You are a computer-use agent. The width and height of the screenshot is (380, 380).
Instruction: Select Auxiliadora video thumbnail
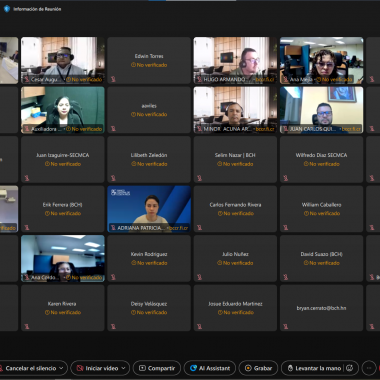pos(63,110)
